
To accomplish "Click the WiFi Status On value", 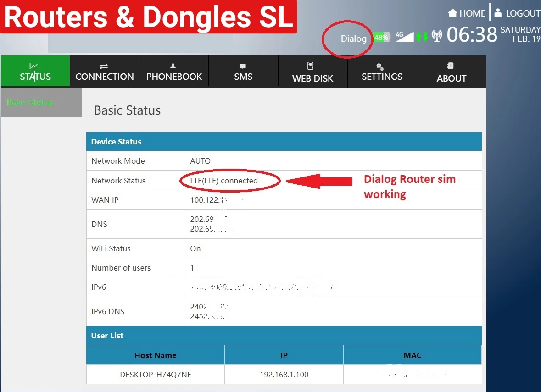I will (x=195, y=248).
